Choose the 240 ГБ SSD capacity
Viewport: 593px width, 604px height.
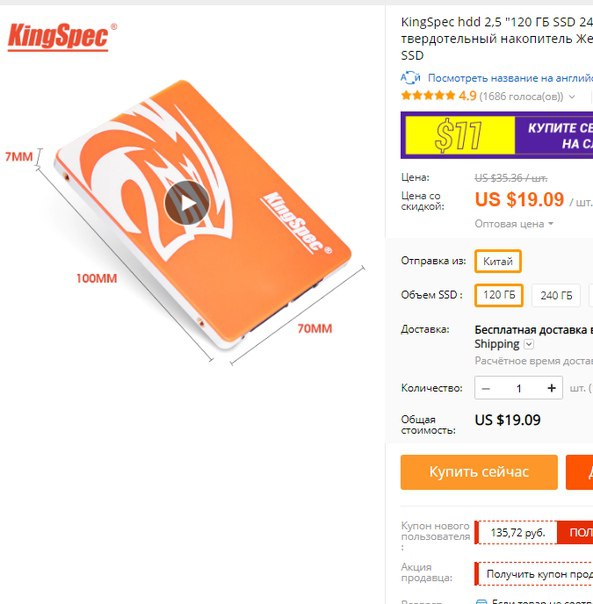[x=556, y=295]
